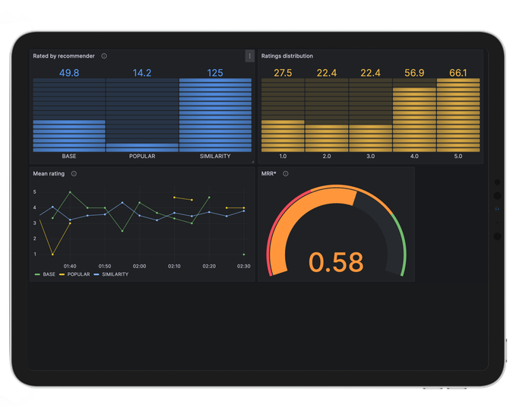The height and width of the screenshot is (418, 532).
Task: Grab the Rated by recommender resize handle
Action: (x=252, y=161)
